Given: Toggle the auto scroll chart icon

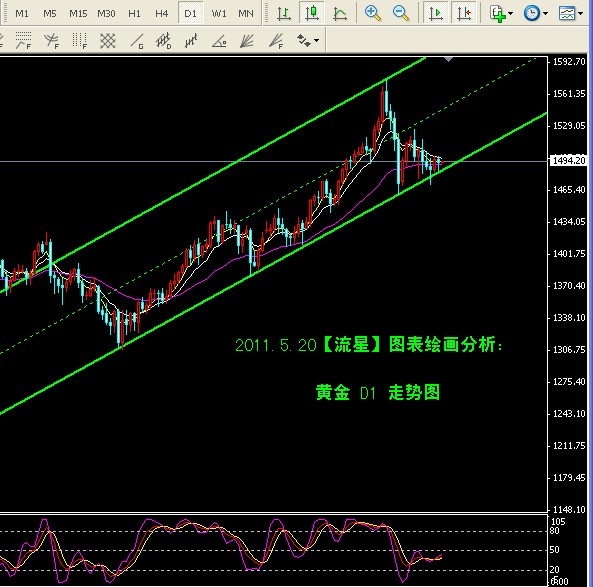Looking at the screenshot, I should click(x=435, y=13).
